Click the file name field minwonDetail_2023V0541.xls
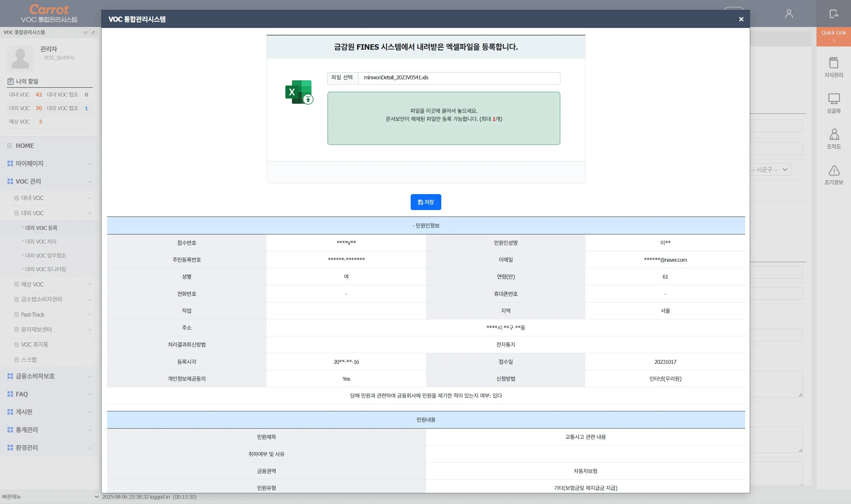Viewport: 851px width, 504px height. pos(459,78)
